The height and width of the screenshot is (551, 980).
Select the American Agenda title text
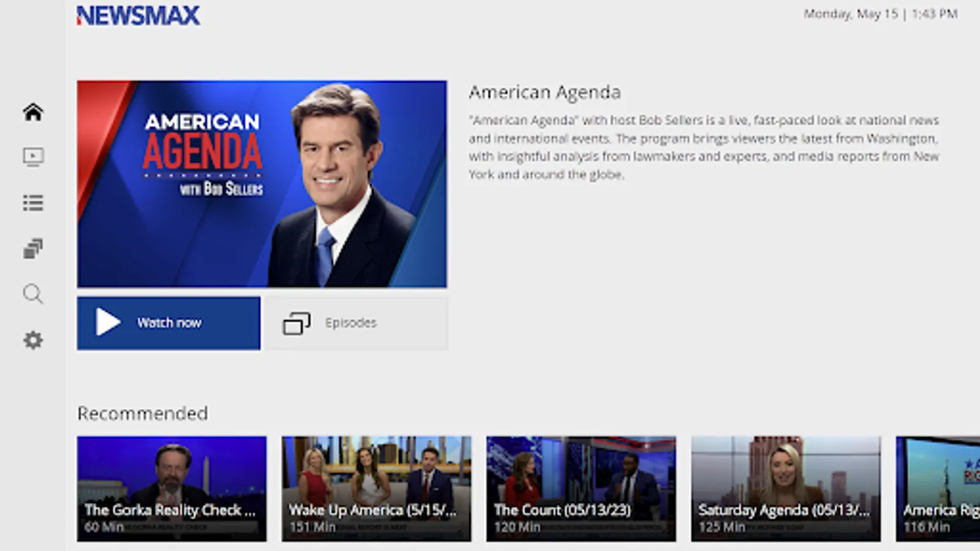(545, 92)
